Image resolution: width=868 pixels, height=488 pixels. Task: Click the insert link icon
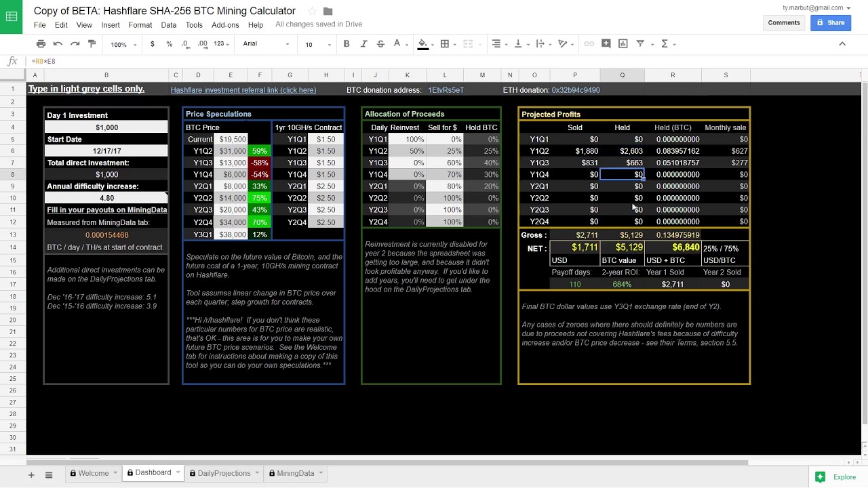tap(589, 43)
